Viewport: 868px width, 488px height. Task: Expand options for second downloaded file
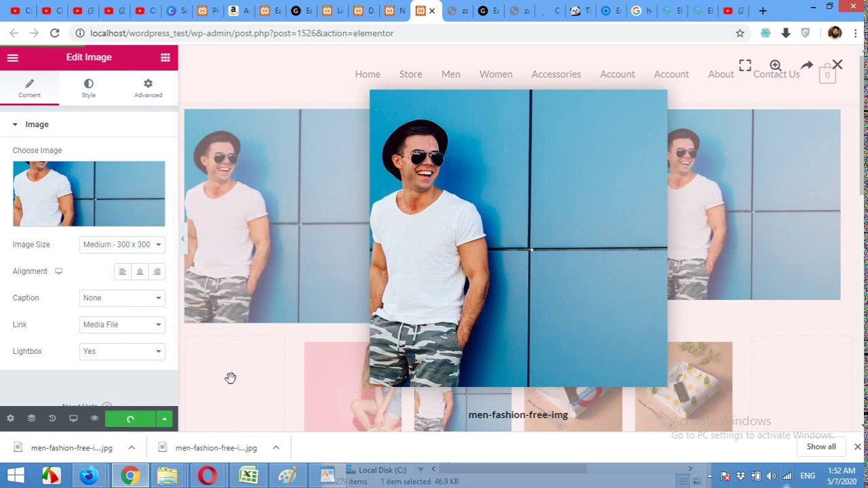coord(276,448)
